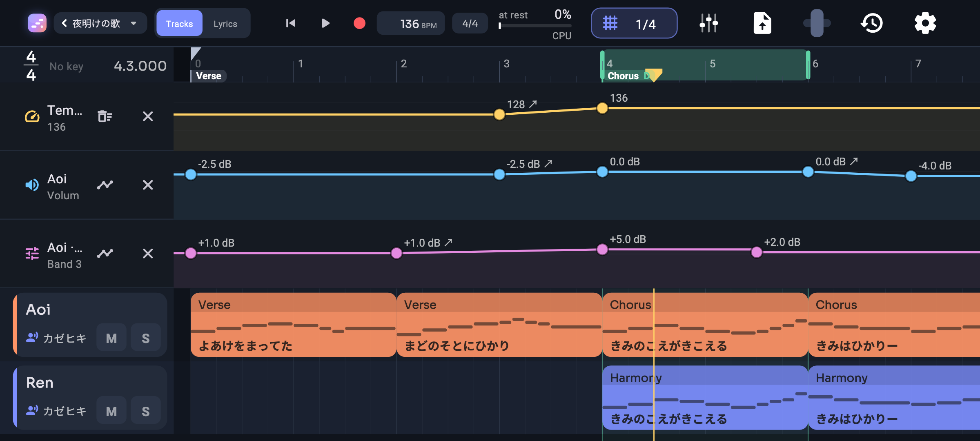Screen dimensions: 980x441
Task: Click the 136 BPM tempo field
Action: coord(411,24)
